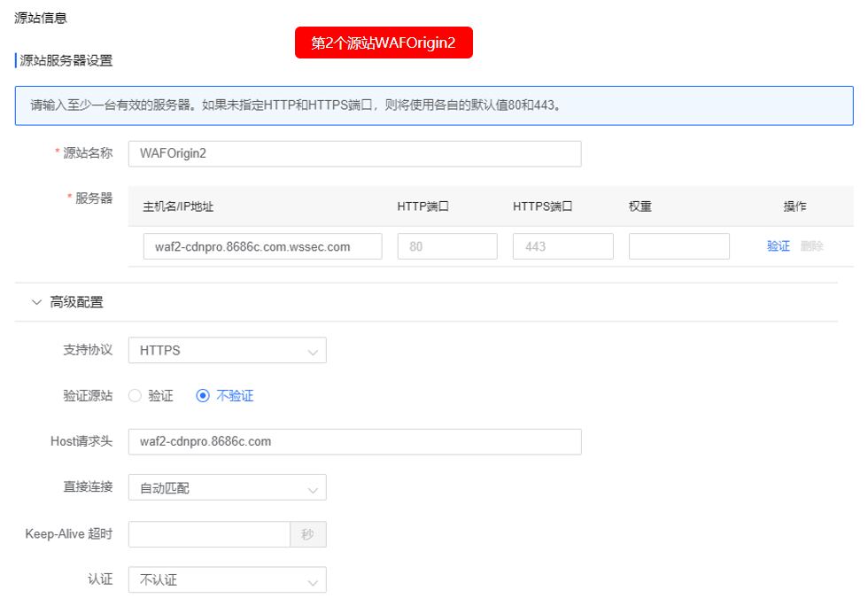This screenshot has height=606, width=868.
Task: Select the 验证 radio option
Action: pos(136,396)
